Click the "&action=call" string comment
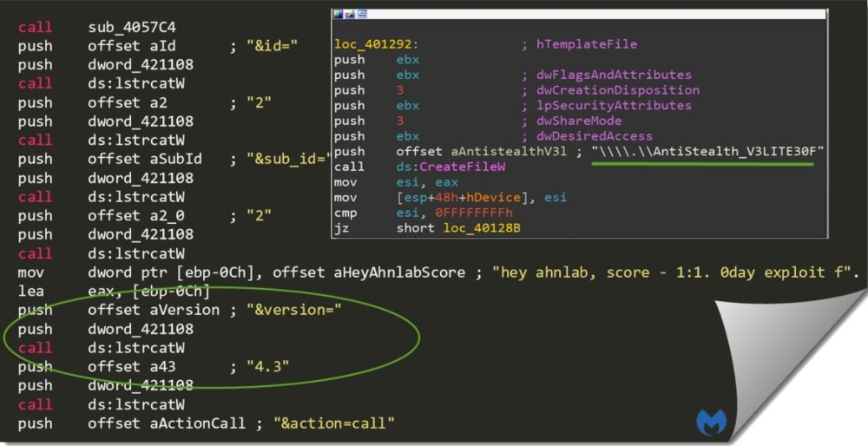This screenshot has width=868, height=446. coord(334,423)
